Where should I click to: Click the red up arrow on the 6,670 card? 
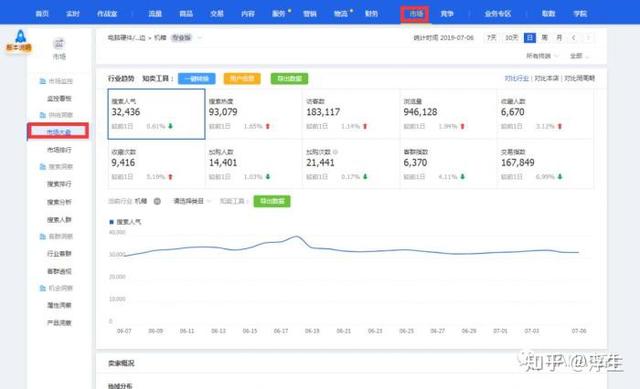560,126
